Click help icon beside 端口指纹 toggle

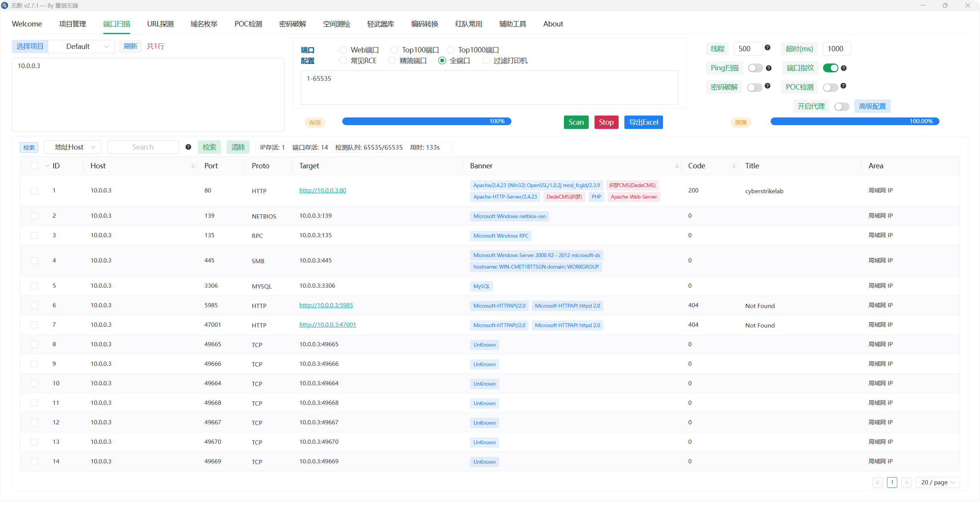click(x=844, y=68)
